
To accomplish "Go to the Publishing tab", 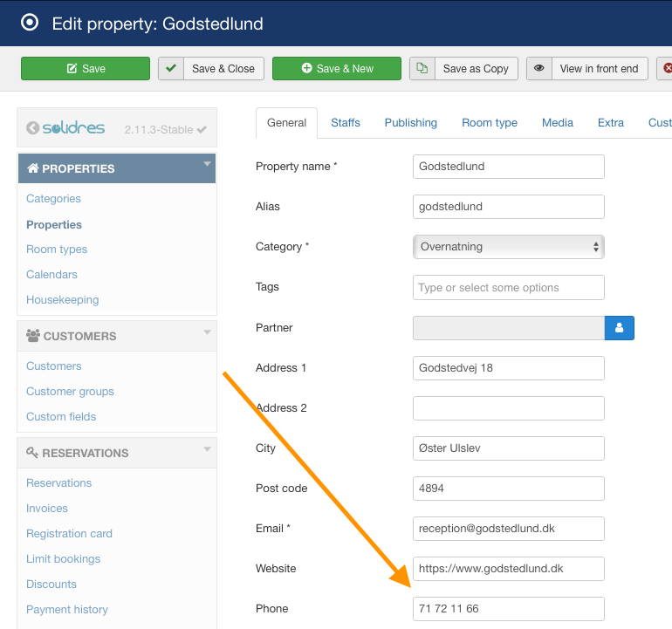I will click(x=411, y=123).
